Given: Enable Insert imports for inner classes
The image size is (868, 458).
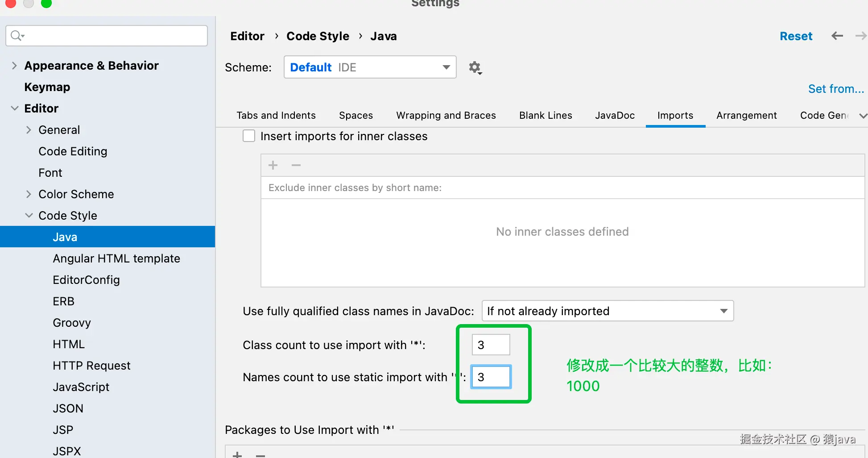Looking at the screenshot, I should point(249,136).
